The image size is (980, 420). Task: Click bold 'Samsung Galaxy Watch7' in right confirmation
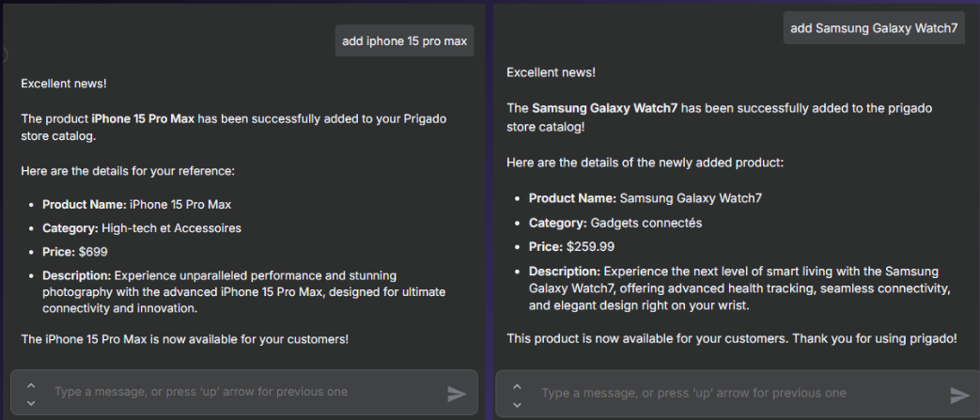[x=605, y=108]
